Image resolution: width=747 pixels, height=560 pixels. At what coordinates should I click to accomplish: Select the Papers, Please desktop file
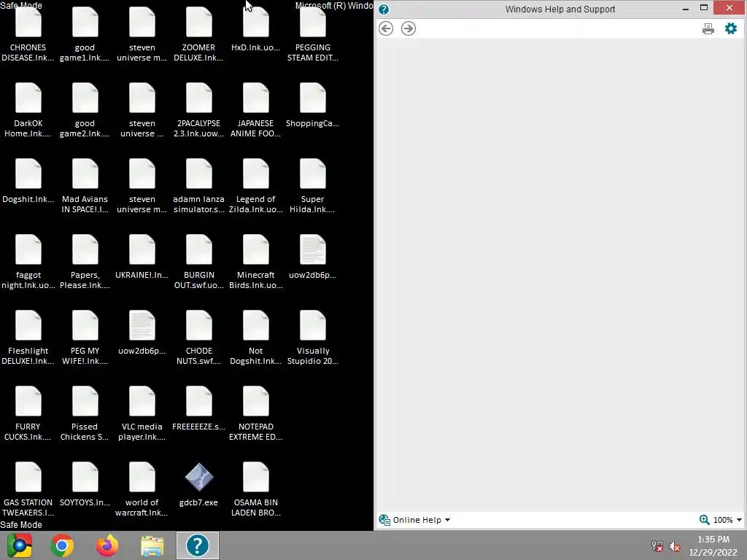click(x=85, y=262)
